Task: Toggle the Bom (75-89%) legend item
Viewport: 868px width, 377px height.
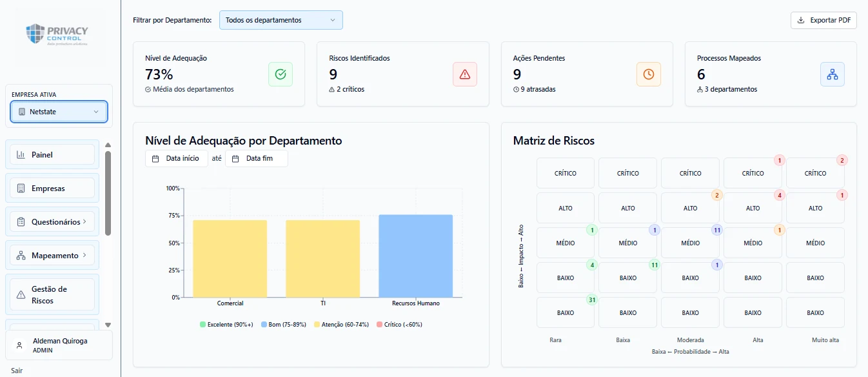Action: [284, 324]
